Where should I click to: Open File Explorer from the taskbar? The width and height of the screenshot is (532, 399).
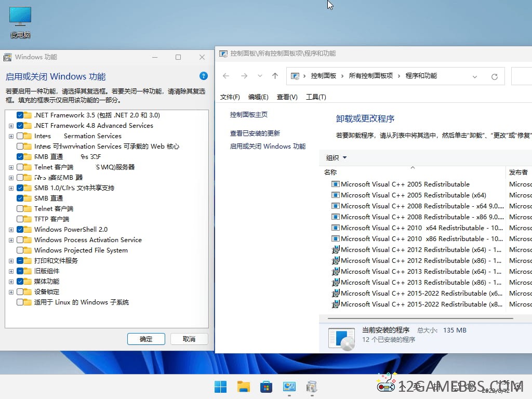tap(244, 387)
